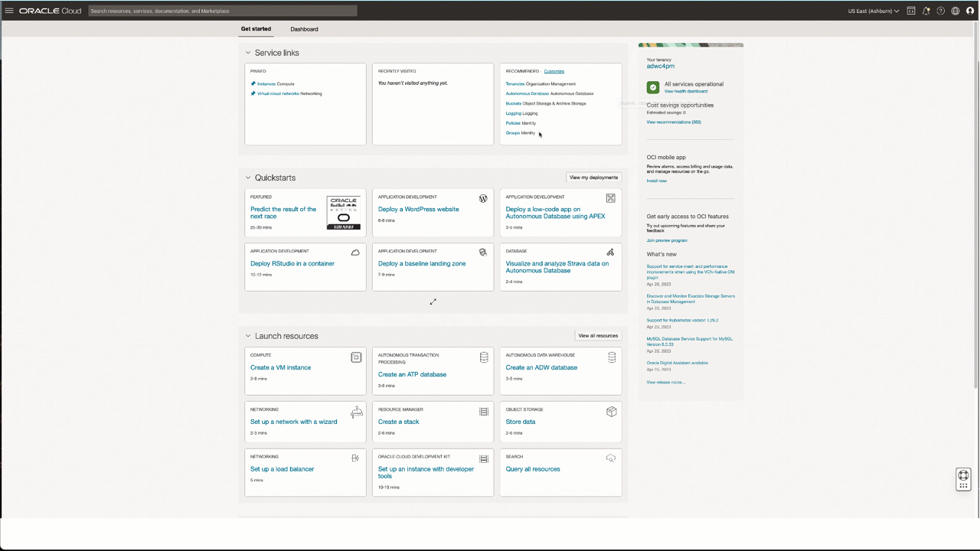Click the load balancer icon on its card

coord(355,458)
